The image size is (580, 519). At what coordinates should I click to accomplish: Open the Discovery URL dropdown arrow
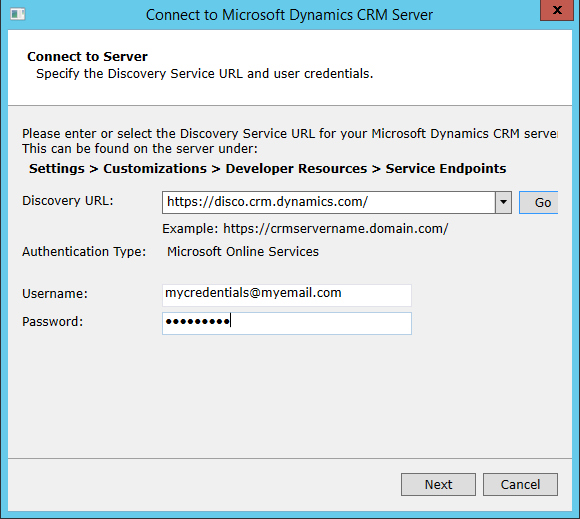coord(503,202)
